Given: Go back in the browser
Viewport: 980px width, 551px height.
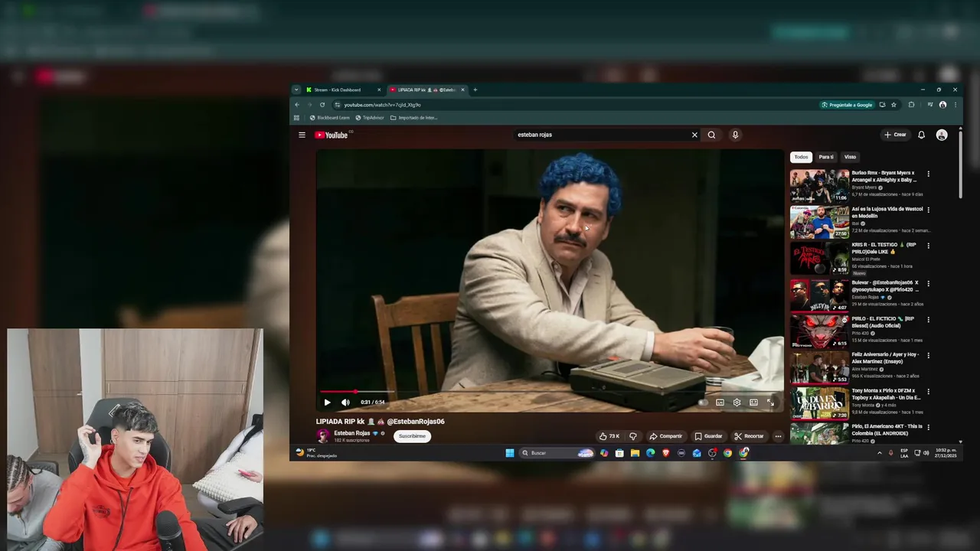Looking at the screenshot, I should 297,105.
